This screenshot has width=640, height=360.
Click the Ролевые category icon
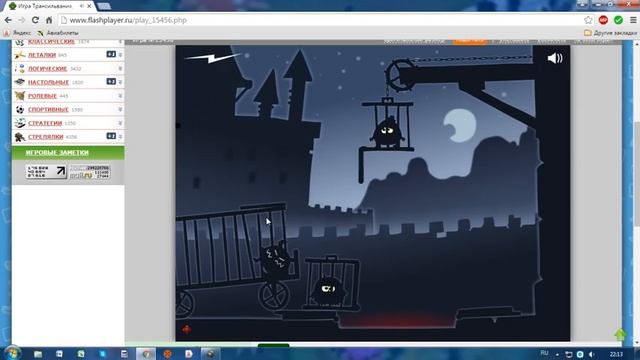click(20, 96)
